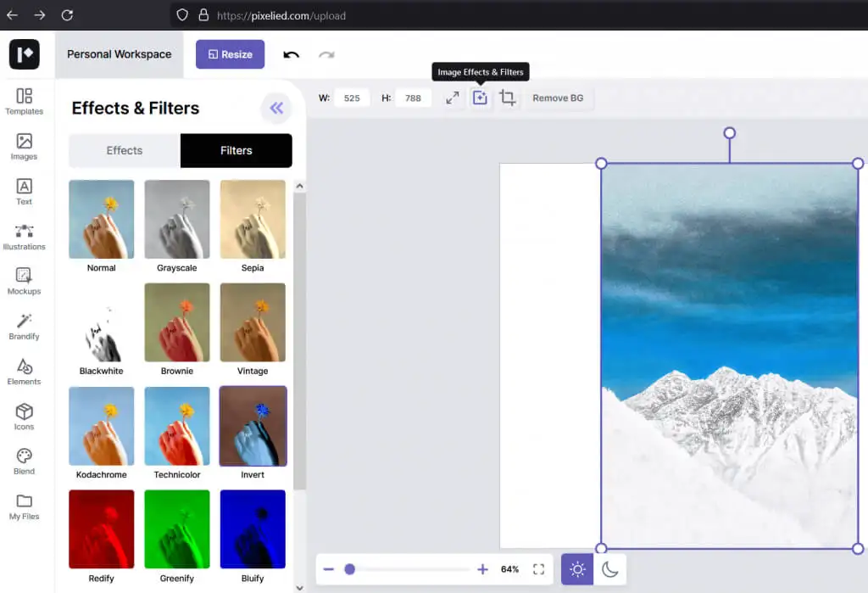Toggle fit-to-screen zoom icon

(x=538, y=569)
